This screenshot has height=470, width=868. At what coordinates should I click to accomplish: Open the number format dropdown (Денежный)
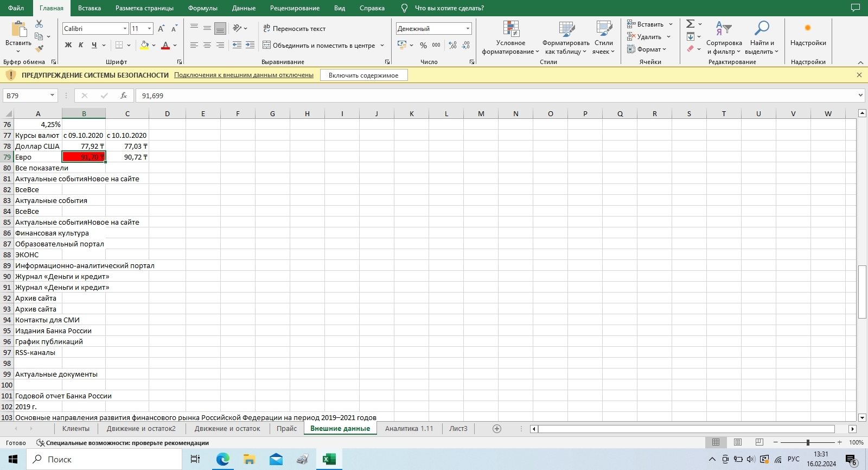click(468, 29)
